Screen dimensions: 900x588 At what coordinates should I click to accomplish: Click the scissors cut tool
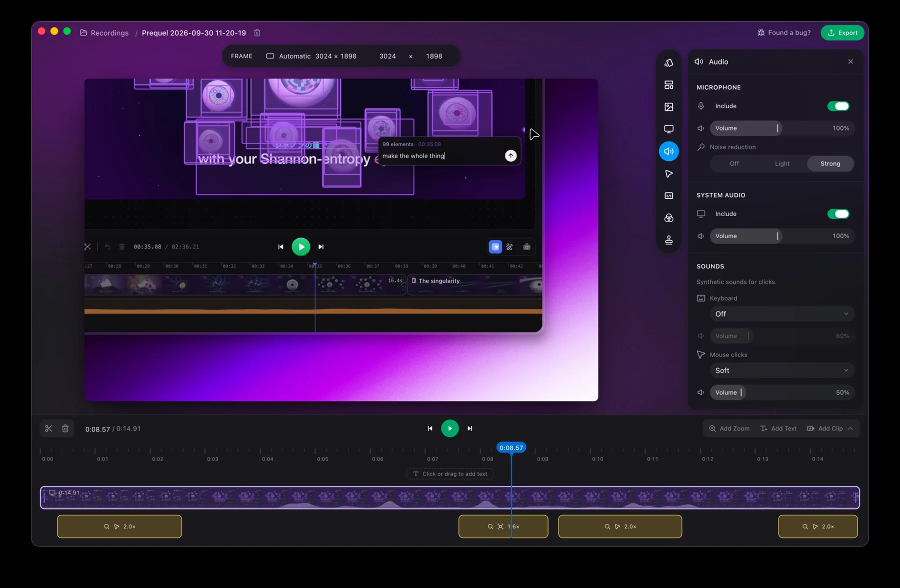[48, 428]
